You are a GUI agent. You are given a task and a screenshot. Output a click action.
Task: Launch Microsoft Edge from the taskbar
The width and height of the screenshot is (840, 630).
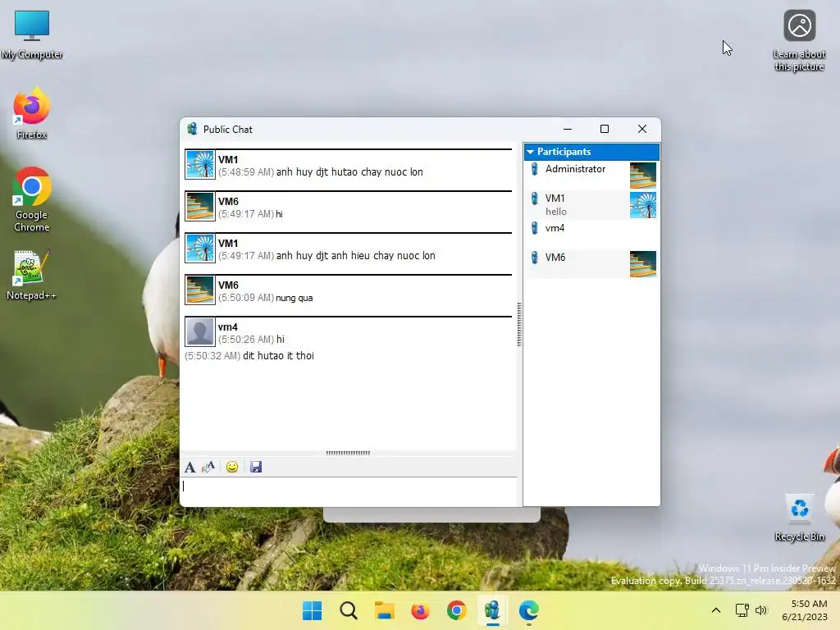tap(529, 610)
